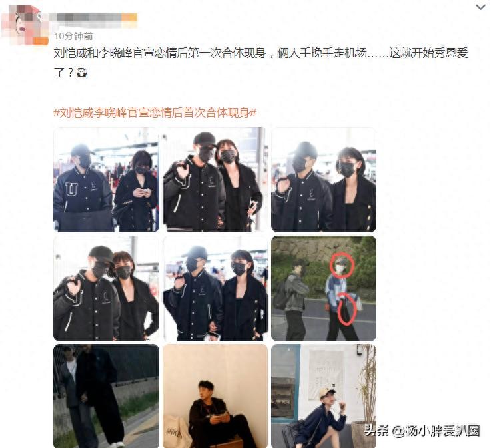Click the red-circled masked face in street photo

pyautogui.click(x=342, y=265)
